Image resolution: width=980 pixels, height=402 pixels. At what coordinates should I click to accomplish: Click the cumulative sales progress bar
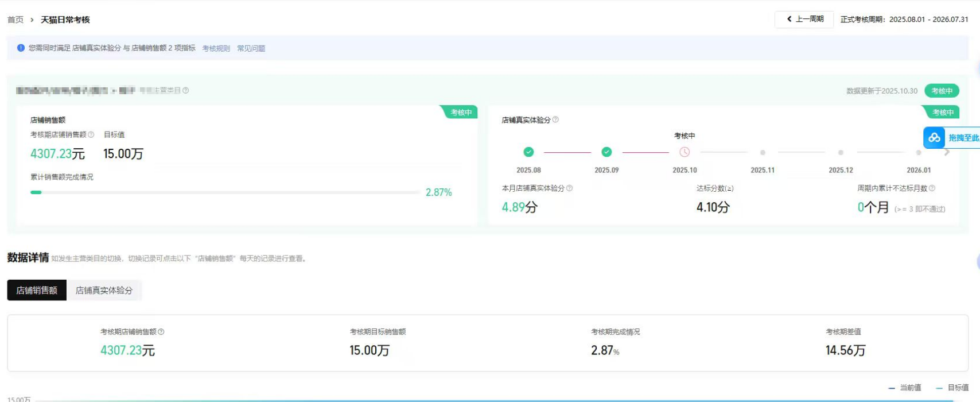225,192
